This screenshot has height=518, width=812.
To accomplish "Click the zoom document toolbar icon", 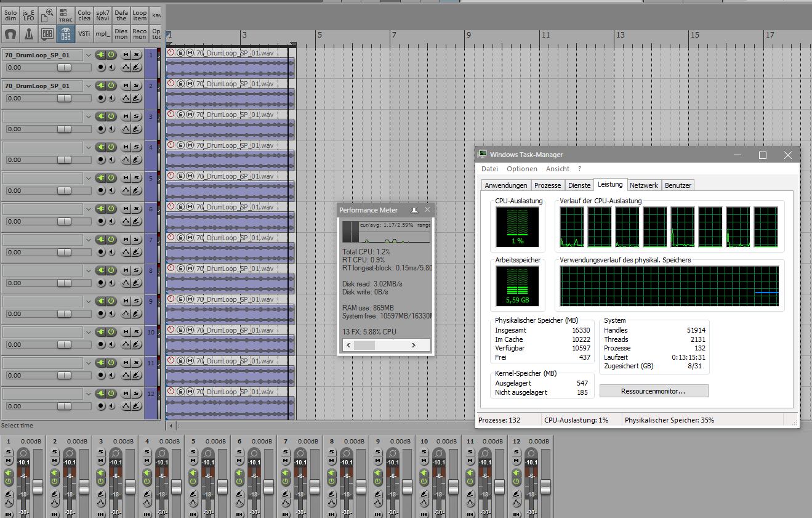I will (x=47, y=15).
